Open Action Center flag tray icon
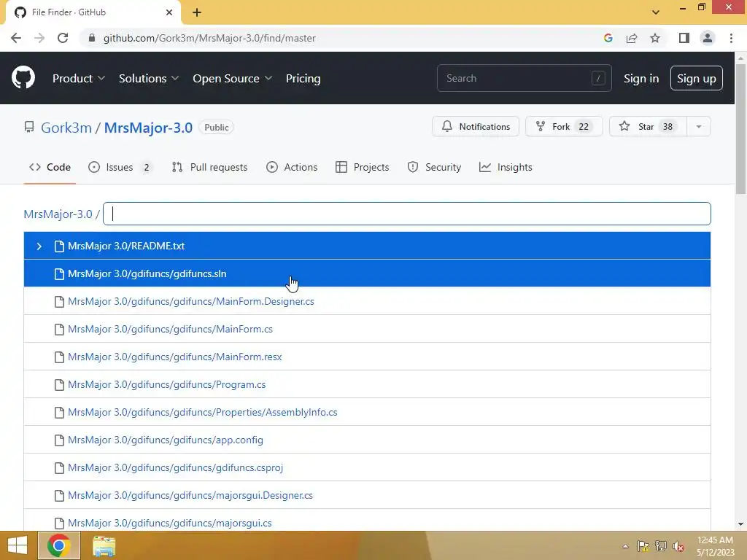The height and width of the screenshot is (560, 747). [x=643, y=546]
